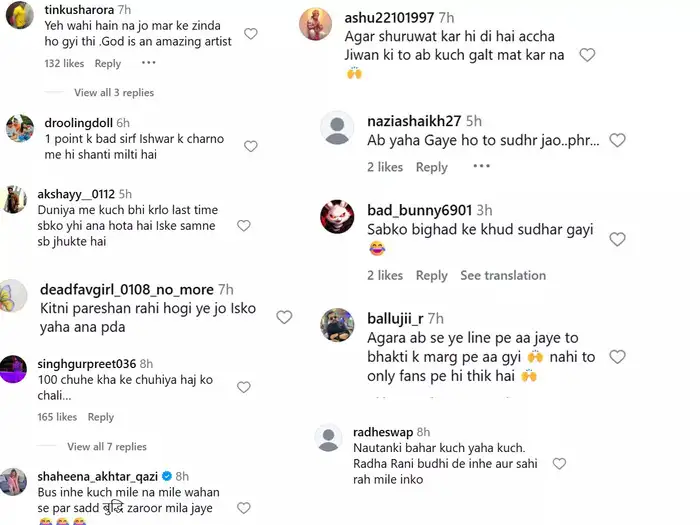Click See translation under bad_bunny6901's comment
The image size is (700, 525).
point(503,275)
